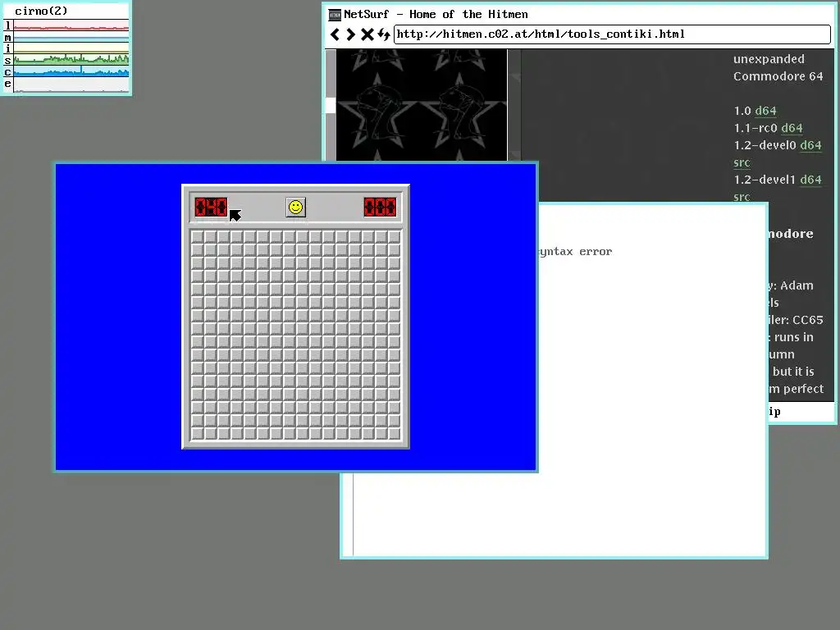Click the NetSurf reload page icon

coord(384,34)
